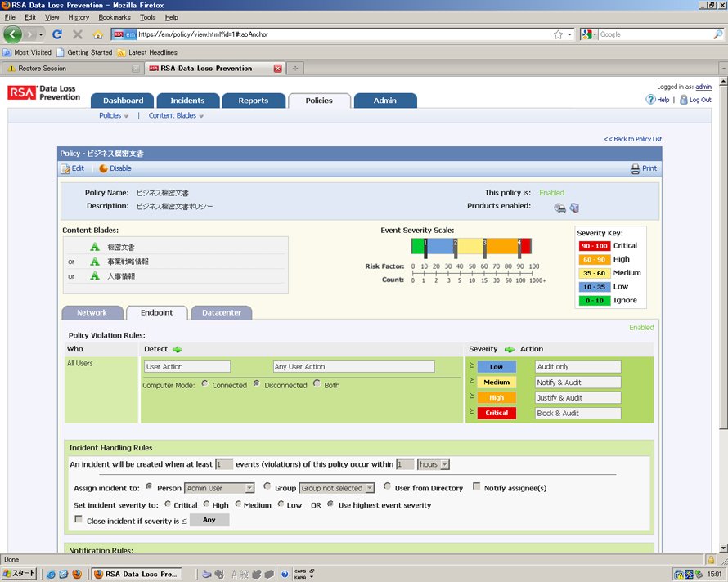Image resolution: width=728 pixels, height=582 pixels.
Task: Open the Incidents tab
Action: pyautogui.click(x=187, y=101)
